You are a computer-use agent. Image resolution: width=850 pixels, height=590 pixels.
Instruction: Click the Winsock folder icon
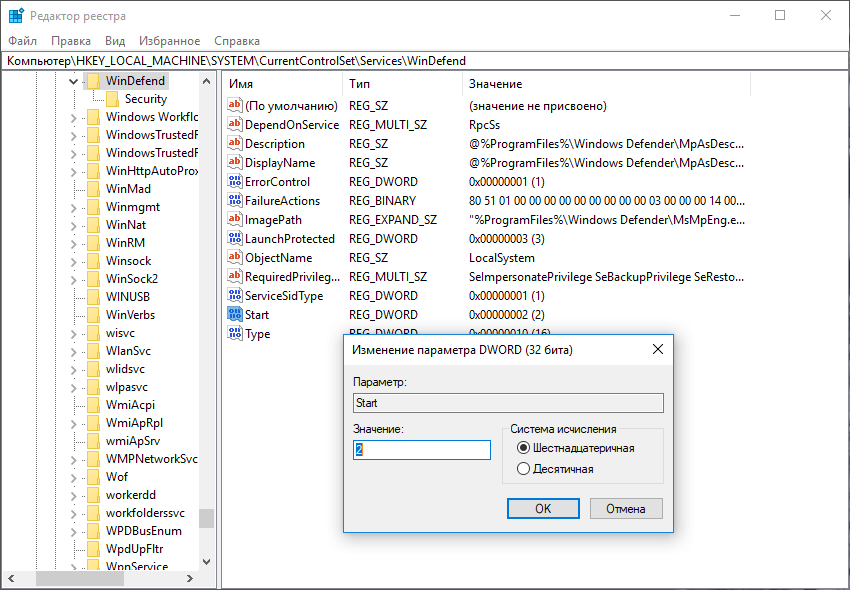[93, 261]
